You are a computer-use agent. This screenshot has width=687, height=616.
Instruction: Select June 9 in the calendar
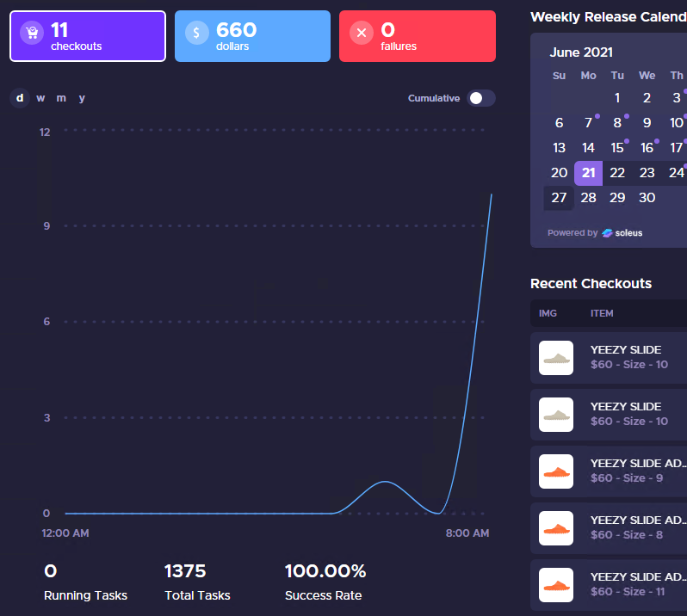(x=647, y=122)
